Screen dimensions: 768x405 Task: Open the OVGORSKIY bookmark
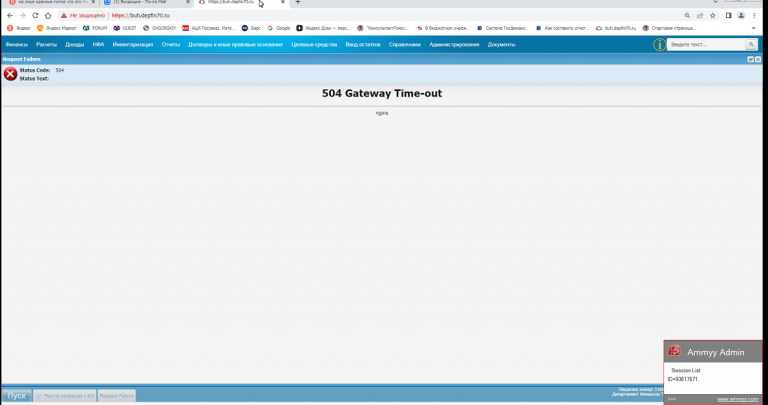point(159,28)
